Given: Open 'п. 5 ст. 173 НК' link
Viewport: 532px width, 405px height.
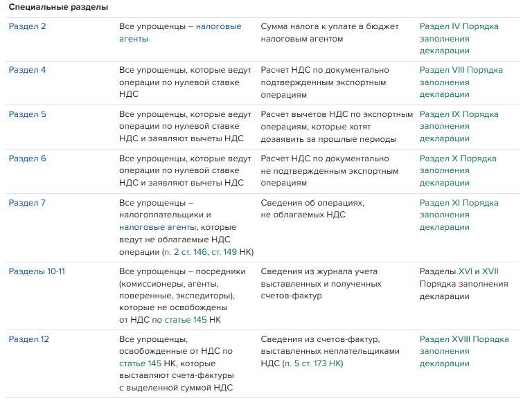Looking at the screenshot, I should tap(312, 363).
